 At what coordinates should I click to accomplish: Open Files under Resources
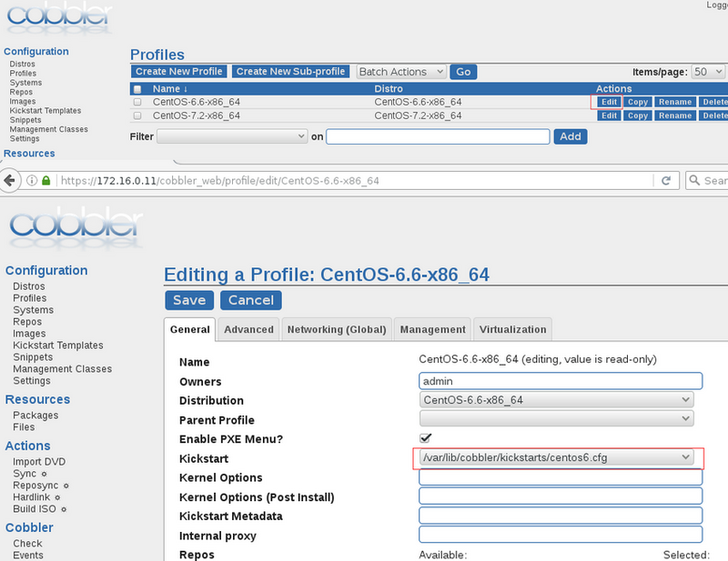(24, 427)
